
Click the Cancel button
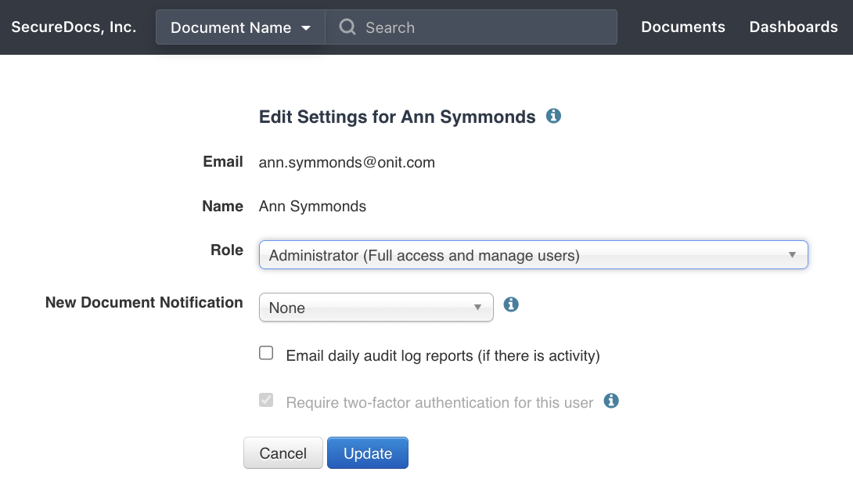[x=283, y=453]
